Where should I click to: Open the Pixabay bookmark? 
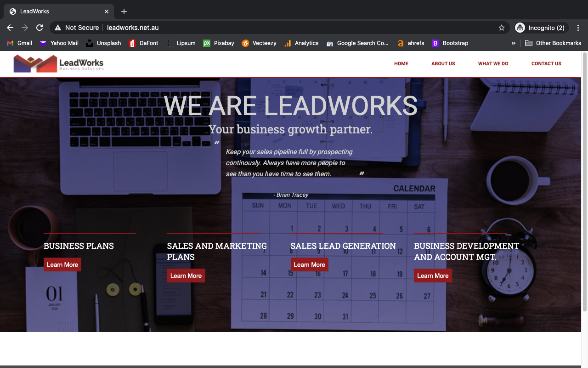pos(219,43)
